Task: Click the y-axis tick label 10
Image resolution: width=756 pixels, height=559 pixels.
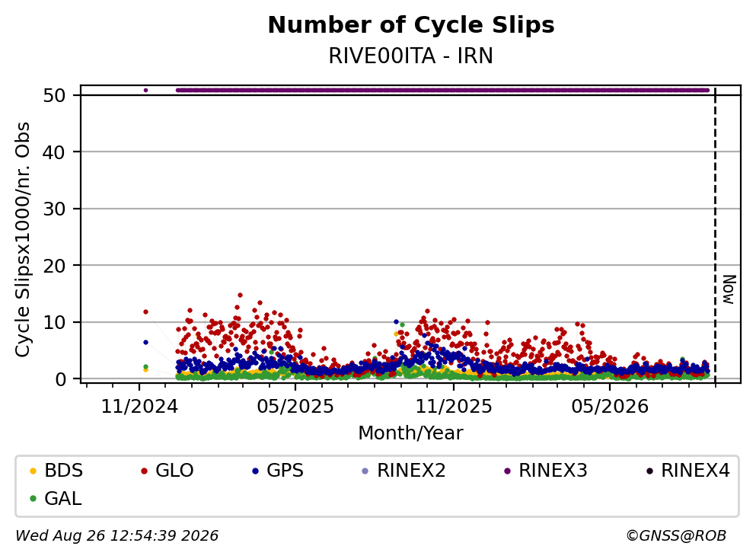Action: 54,322
